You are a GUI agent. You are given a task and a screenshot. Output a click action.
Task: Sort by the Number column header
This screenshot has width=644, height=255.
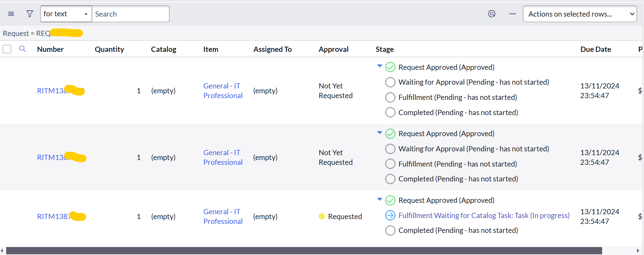tap(50, 49)
